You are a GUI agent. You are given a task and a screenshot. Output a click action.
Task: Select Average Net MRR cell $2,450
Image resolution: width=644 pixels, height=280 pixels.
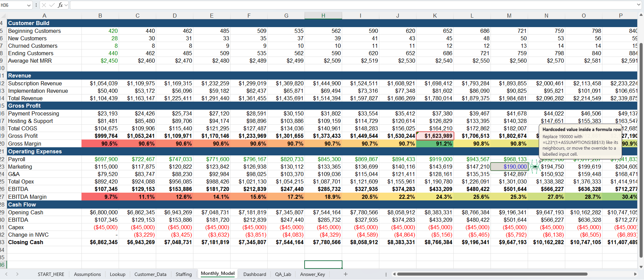[x=100, y=61]
